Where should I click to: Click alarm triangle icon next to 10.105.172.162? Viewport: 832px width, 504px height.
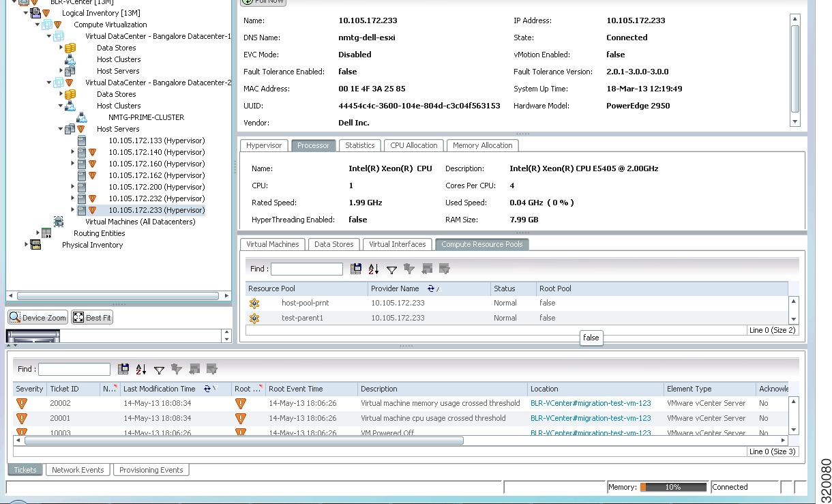93,175
